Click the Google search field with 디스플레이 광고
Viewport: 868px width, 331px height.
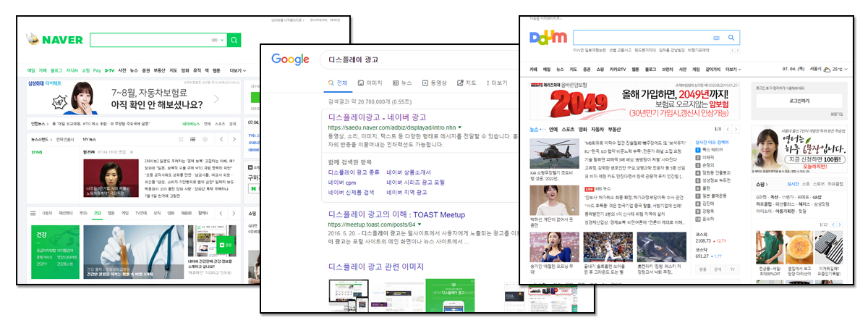[420, 59]
